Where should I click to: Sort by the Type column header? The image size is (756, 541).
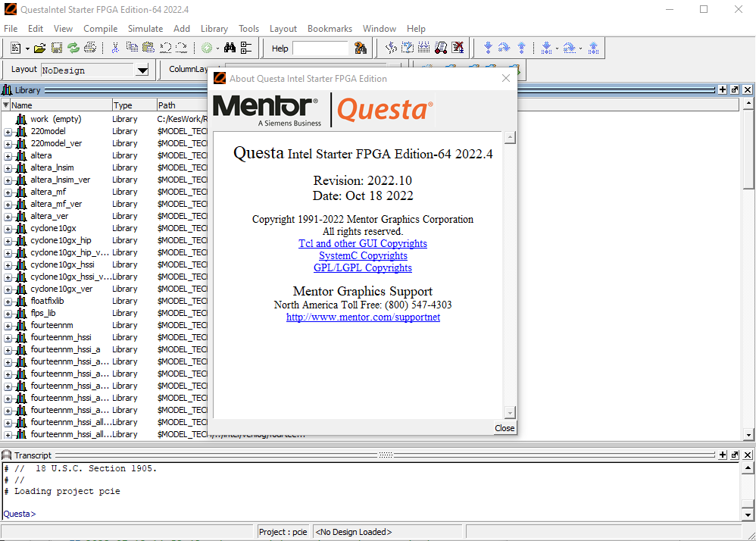134,105
